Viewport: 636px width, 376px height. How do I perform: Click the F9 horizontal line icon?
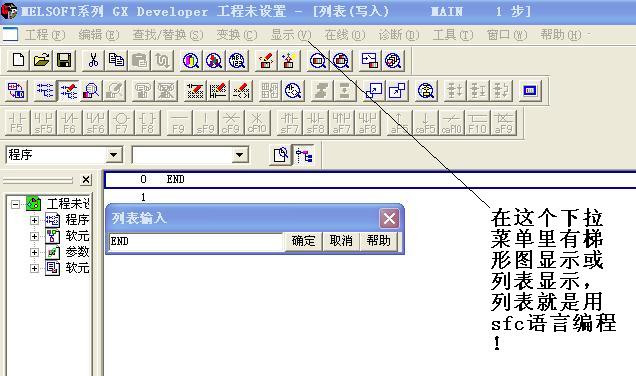[179, 122]
